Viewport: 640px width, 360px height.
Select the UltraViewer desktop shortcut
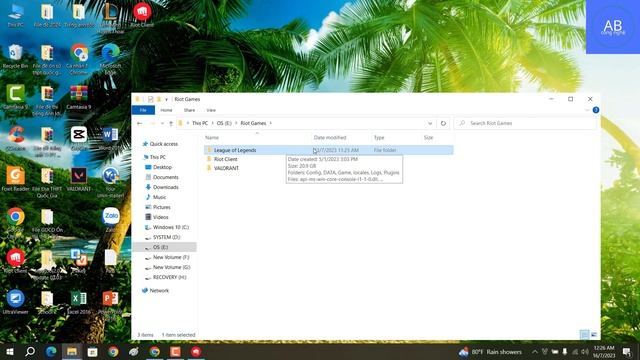(x=16, y=302)
